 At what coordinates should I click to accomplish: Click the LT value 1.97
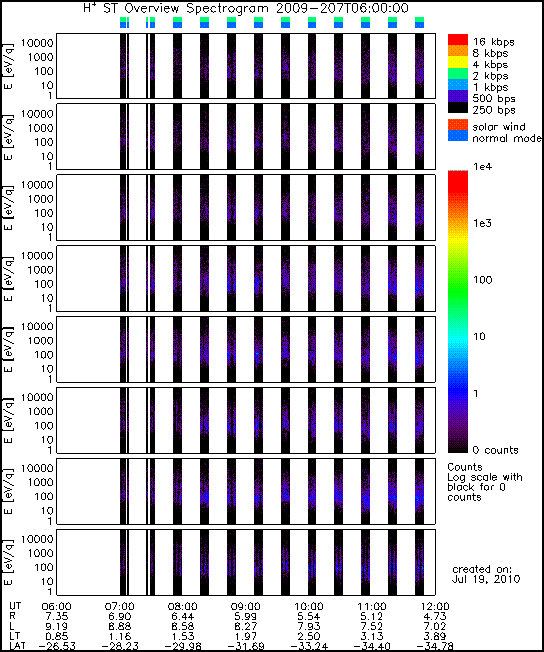click(245, 637)
